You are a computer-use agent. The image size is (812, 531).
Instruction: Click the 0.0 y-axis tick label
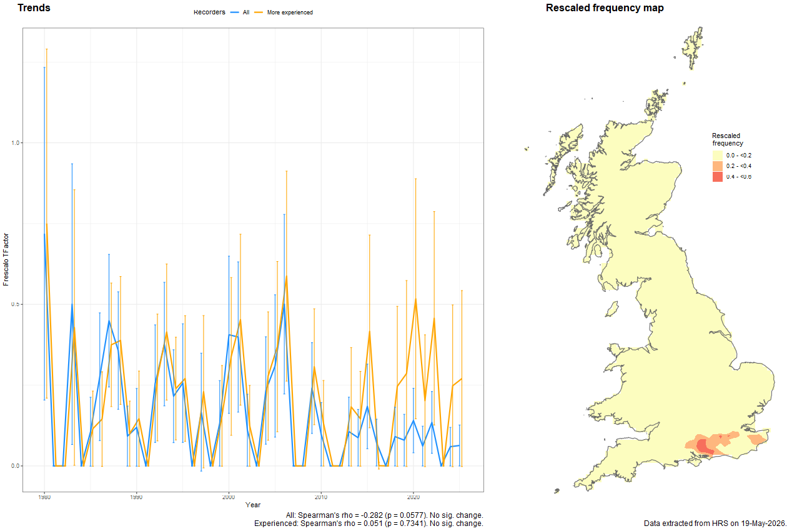click(x=16, y=466)
